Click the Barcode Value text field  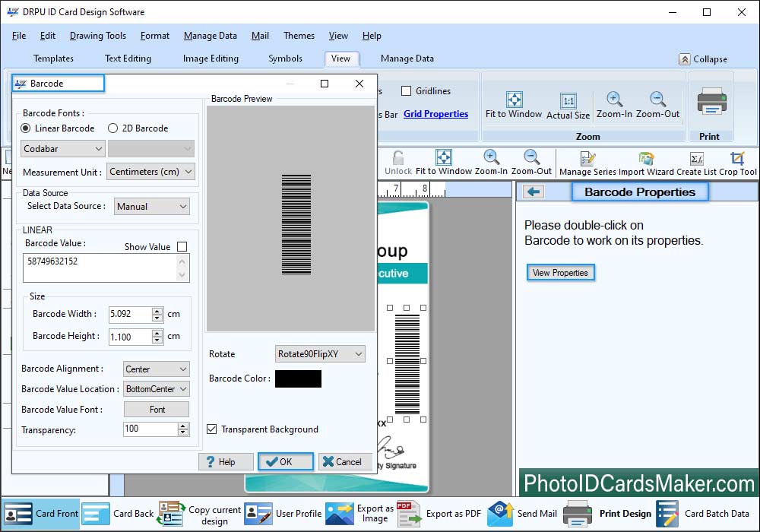(x=106, y=268)
